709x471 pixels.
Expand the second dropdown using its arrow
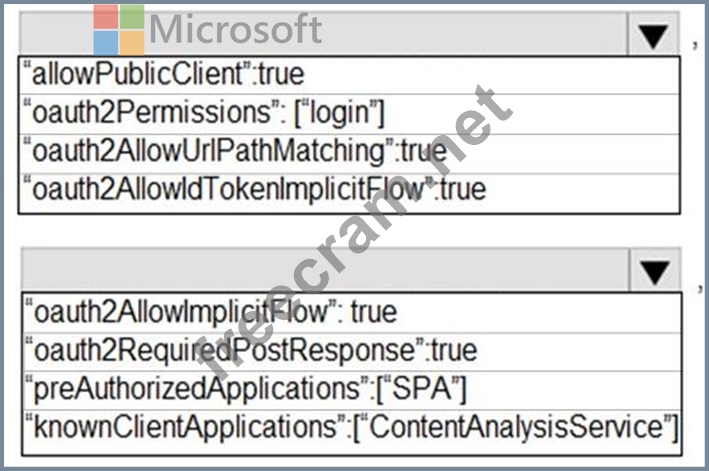pos(652,272)
